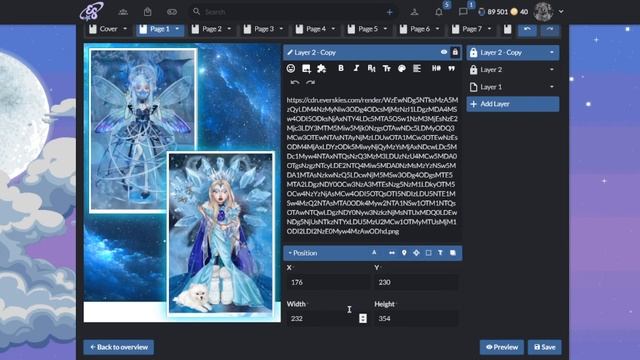
Task: Click the Y position input field
Action: 416,282
